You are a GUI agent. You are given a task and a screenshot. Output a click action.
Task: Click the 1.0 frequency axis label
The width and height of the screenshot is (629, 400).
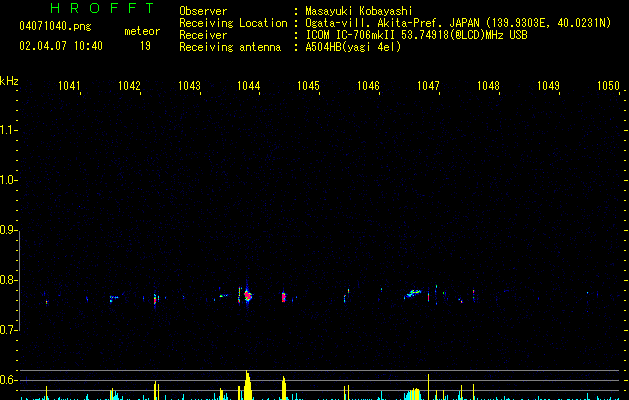click(8, 180)
